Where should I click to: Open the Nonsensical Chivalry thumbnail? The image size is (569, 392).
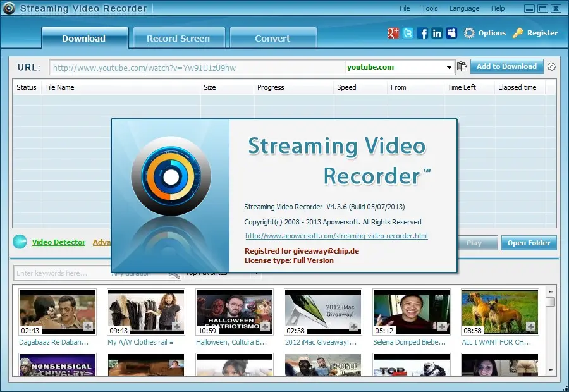58,364
